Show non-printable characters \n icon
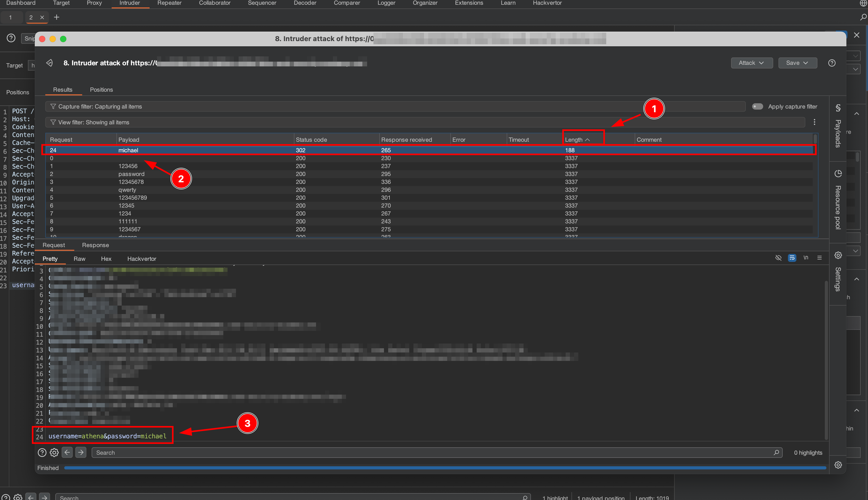Screen dimensions: 868x500 tap(806, 258)
